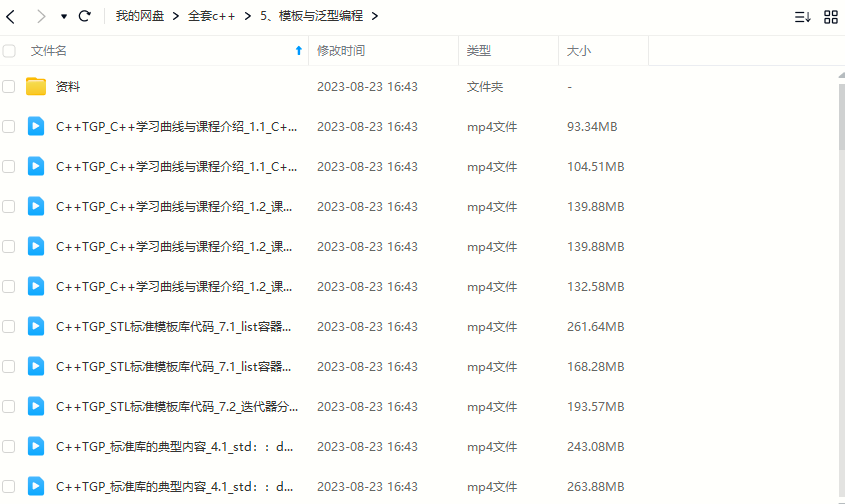Navigate to 我的网盘 in the breadcrumb

(x=140, y=16)
